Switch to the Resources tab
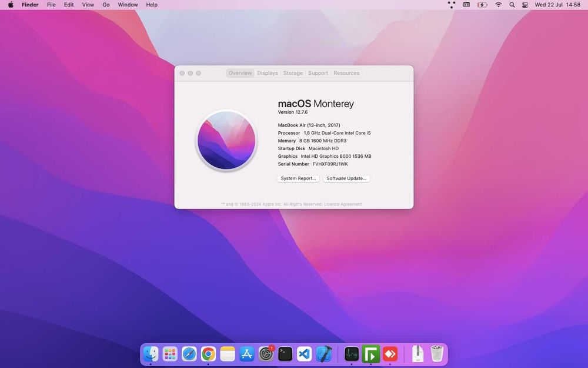This screenshot has width=588, height=368. 346,73
